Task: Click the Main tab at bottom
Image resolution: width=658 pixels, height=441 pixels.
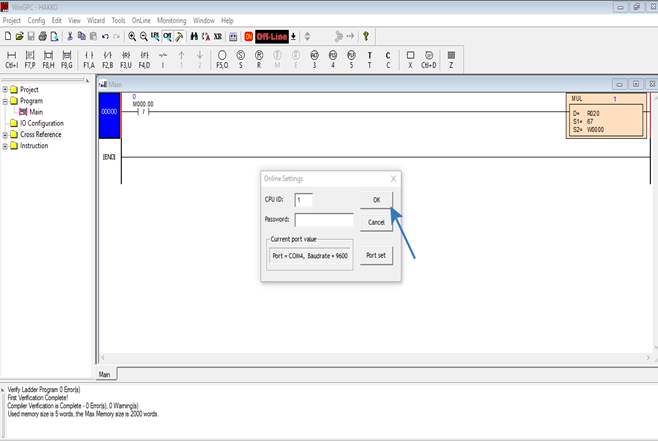Action: click(x=105, y=374)
